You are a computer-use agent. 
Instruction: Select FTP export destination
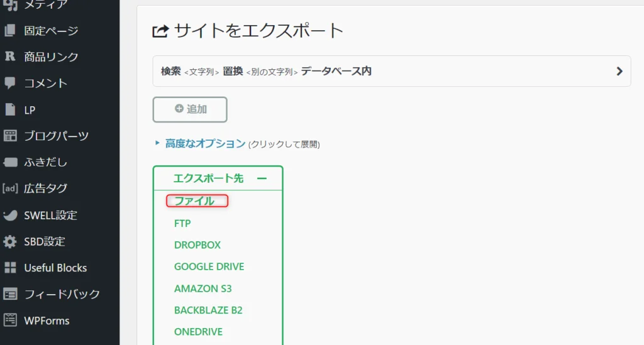click(x=182, y=223)
